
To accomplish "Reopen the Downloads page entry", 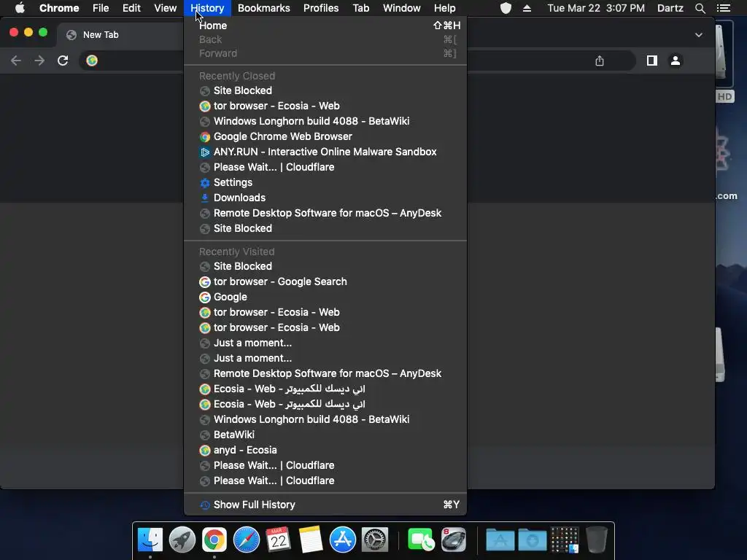I will click(325, 198).
